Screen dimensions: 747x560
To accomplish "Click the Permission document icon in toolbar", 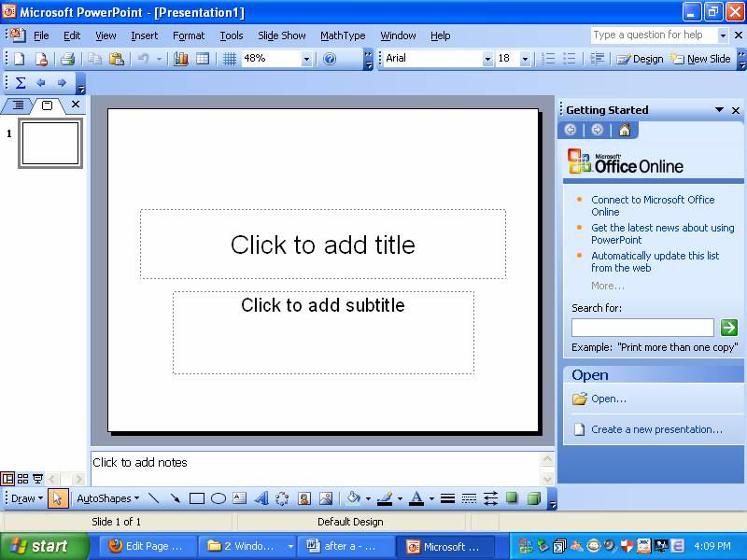I will tap(41, 59).
